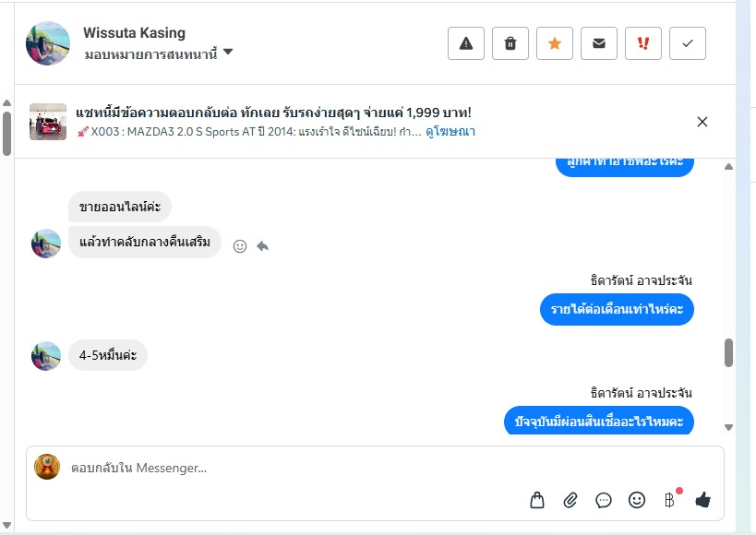Click the baht payment icon
This screenshot has height=535, width=756.
pos(670,500)
